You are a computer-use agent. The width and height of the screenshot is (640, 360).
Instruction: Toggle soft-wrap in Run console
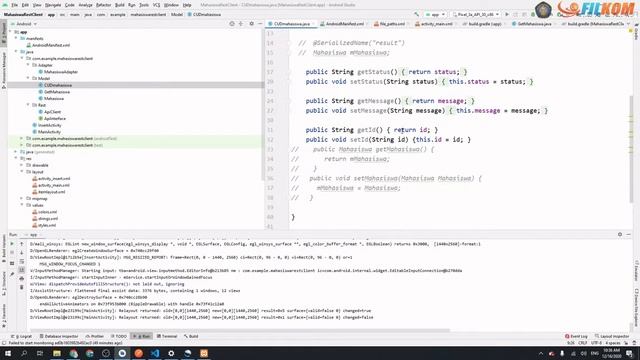[x=22, y=261]
